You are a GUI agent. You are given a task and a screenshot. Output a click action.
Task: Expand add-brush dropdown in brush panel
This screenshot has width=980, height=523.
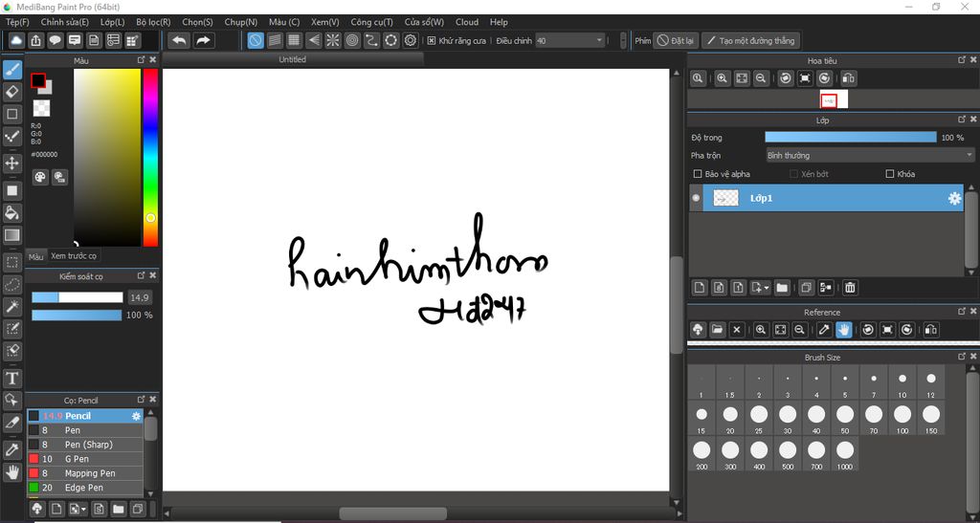pos(84,509)
